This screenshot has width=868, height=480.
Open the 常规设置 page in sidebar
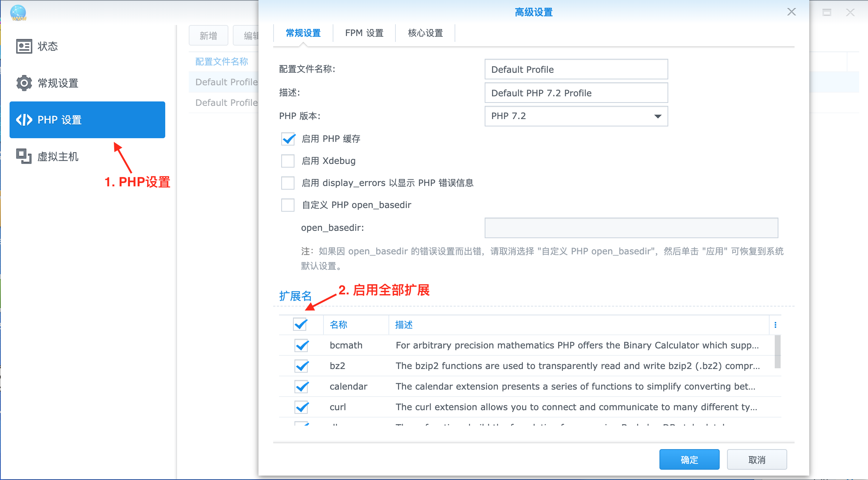tap(87, 83)
